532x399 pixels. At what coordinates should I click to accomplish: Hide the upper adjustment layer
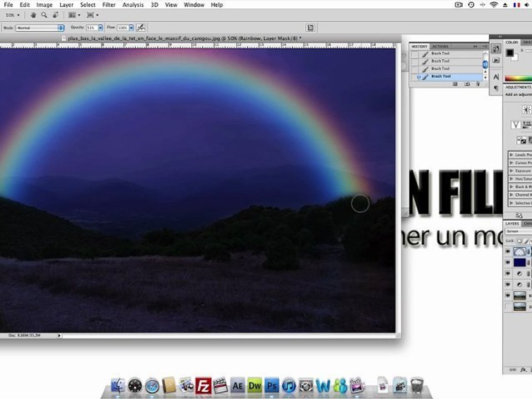click(x=508, y=273)
